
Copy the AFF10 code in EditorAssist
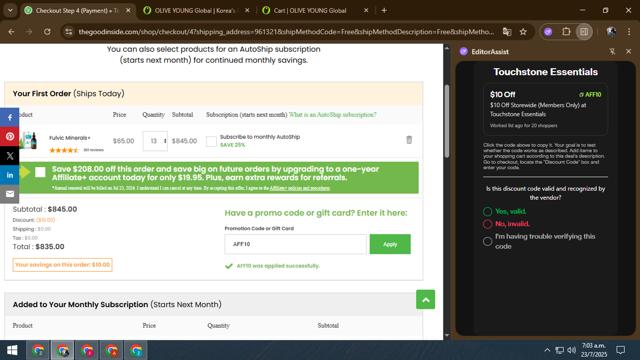(590, 94)
